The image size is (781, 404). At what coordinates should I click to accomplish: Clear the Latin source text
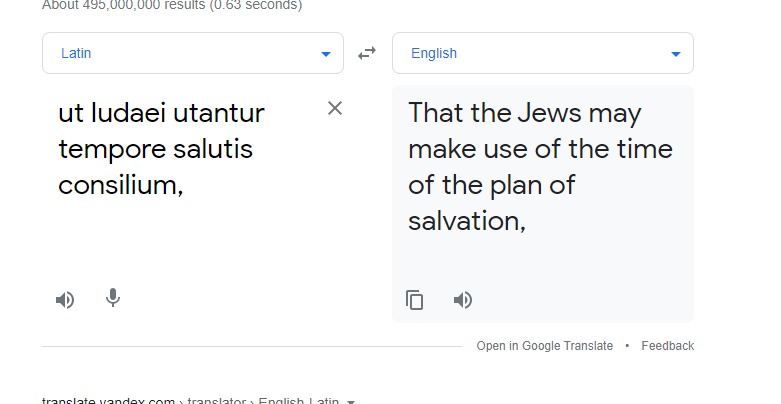(335, 108)
